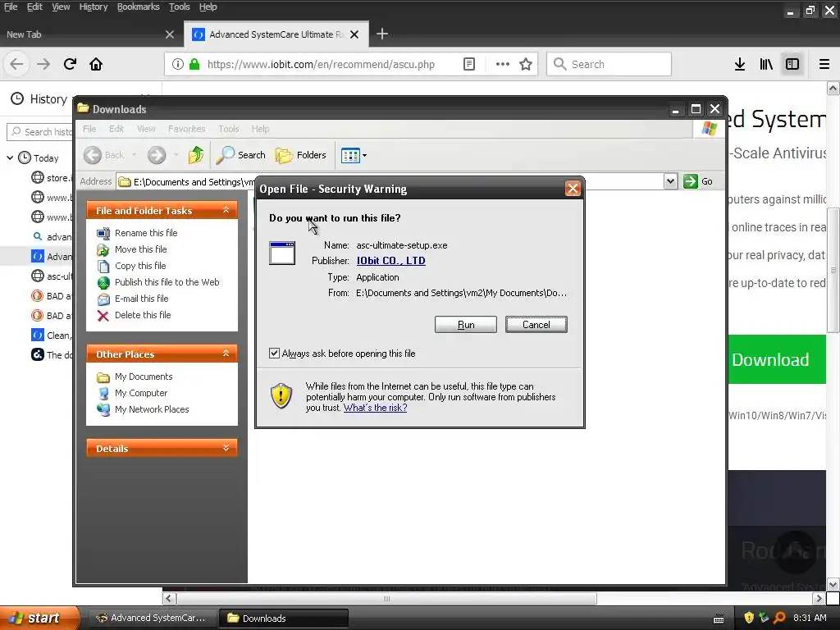Open Firefox View menu

point(61,7)
